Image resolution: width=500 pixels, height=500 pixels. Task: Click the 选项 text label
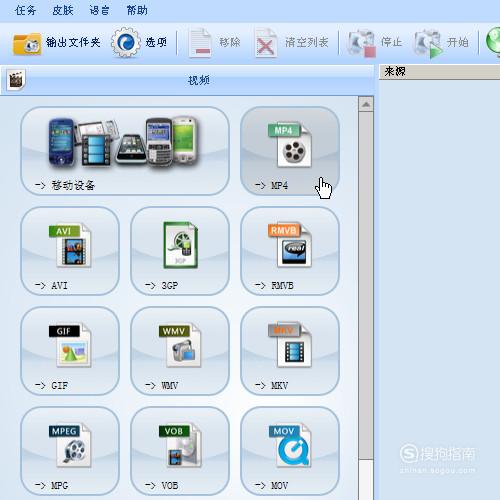pos(156,42)
